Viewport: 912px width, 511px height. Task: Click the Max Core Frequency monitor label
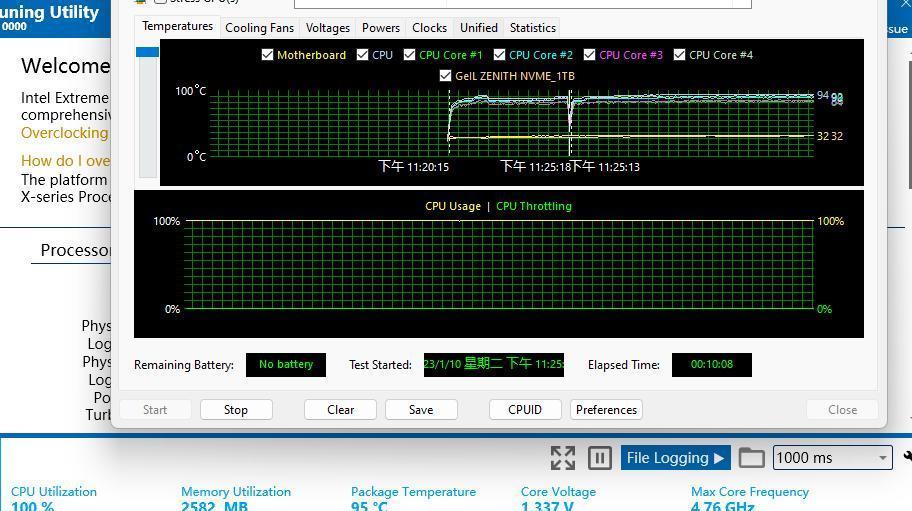tap(750, 492)
